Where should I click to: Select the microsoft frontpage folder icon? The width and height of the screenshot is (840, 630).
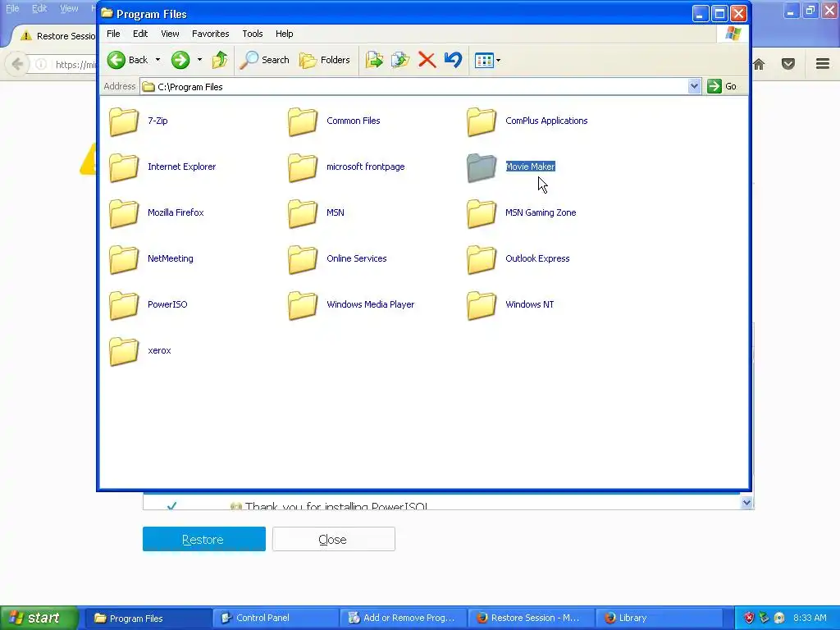303,167
